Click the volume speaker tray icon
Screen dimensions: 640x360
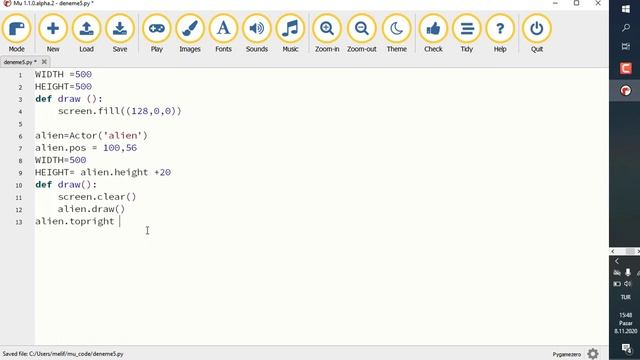tap(628, 284)
